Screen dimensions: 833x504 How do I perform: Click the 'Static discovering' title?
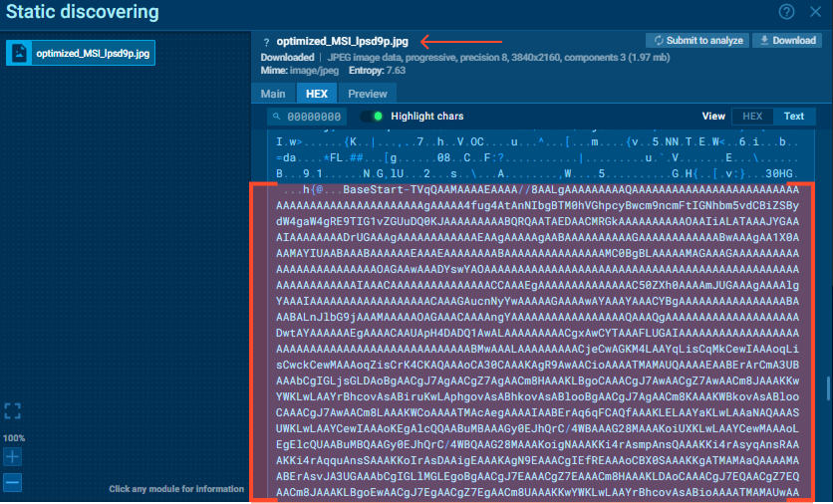(83, 12)
